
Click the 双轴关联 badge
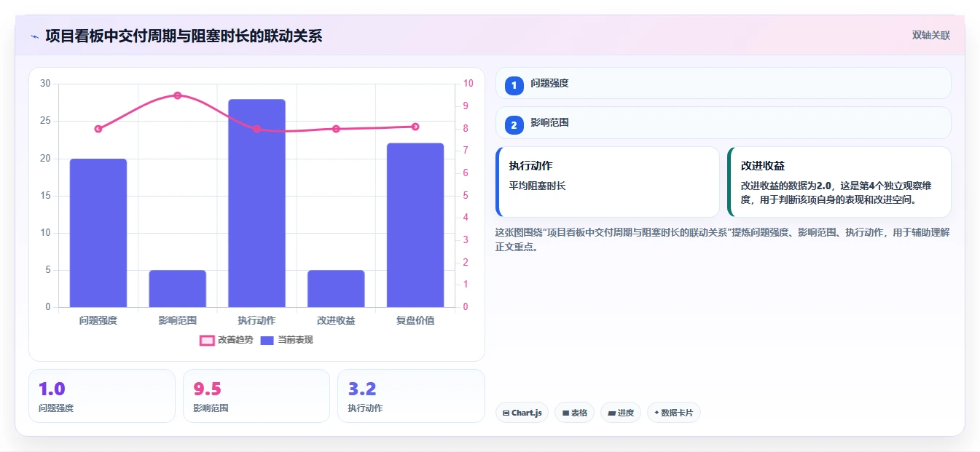tap(930, 35)
